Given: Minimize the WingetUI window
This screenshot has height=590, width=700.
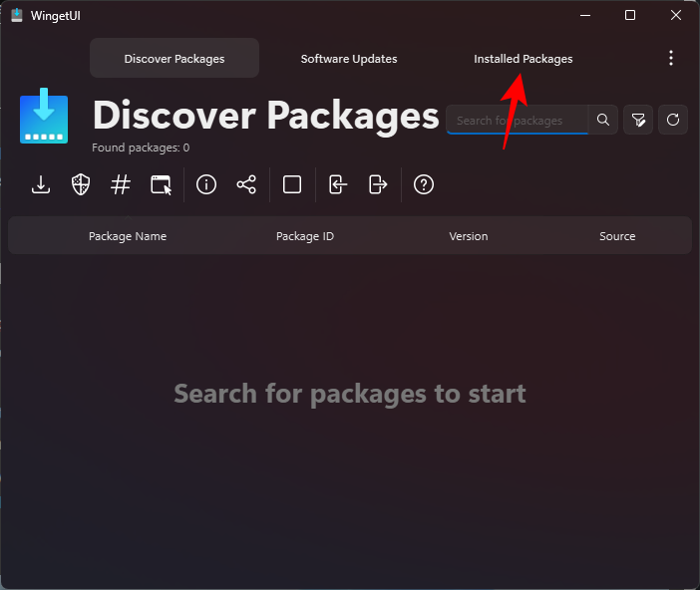Looking at the screenshot, I should click(x=585, y=15).
